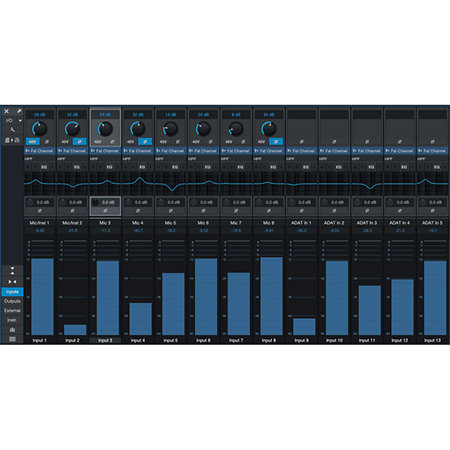Turn off active phase invert on Mic 4
The image size is (450, 450).
tap(145, 142)
